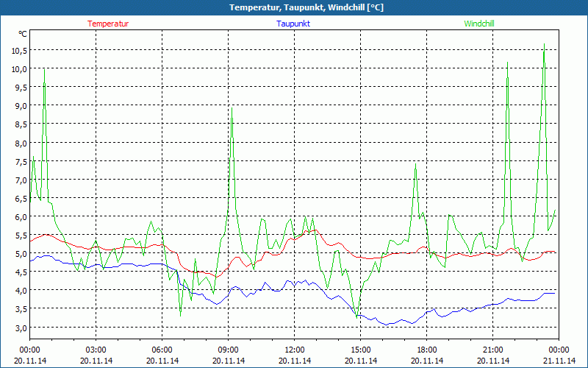Click the blue Taupunkt legend label

coord(293,24)
